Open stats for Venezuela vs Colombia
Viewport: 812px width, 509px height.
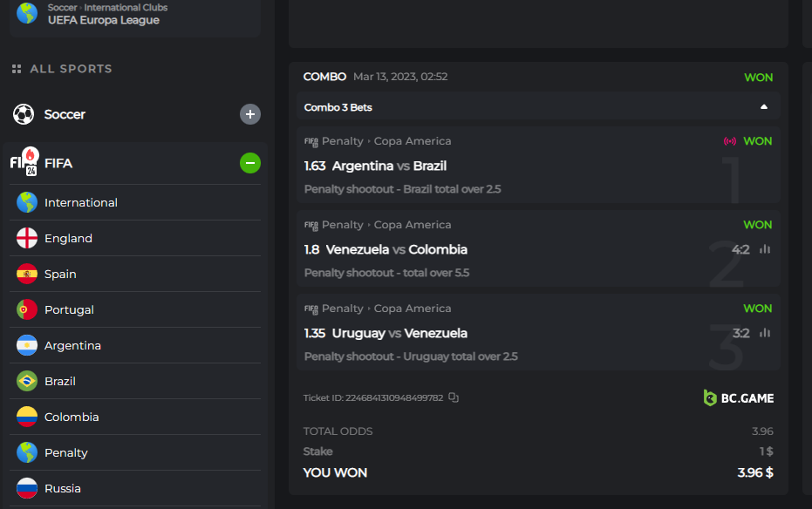765,249
